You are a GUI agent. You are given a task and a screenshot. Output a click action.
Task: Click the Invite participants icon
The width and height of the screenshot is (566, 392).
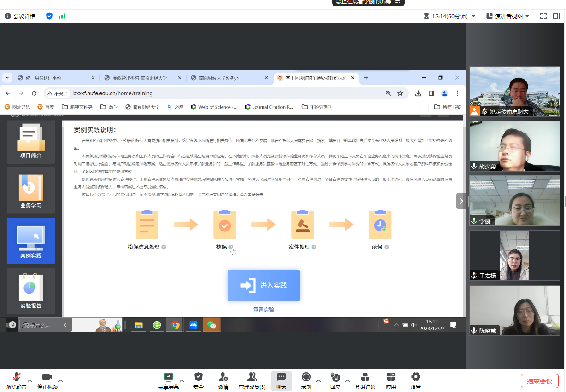223,380
